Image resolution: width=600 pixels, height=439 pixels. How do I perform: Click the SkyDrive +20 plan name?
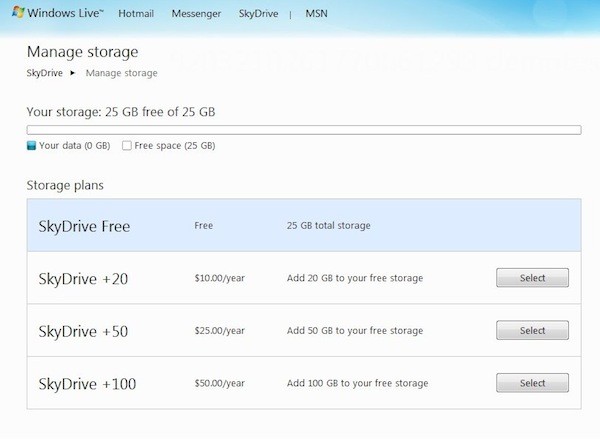coord(83,279)
